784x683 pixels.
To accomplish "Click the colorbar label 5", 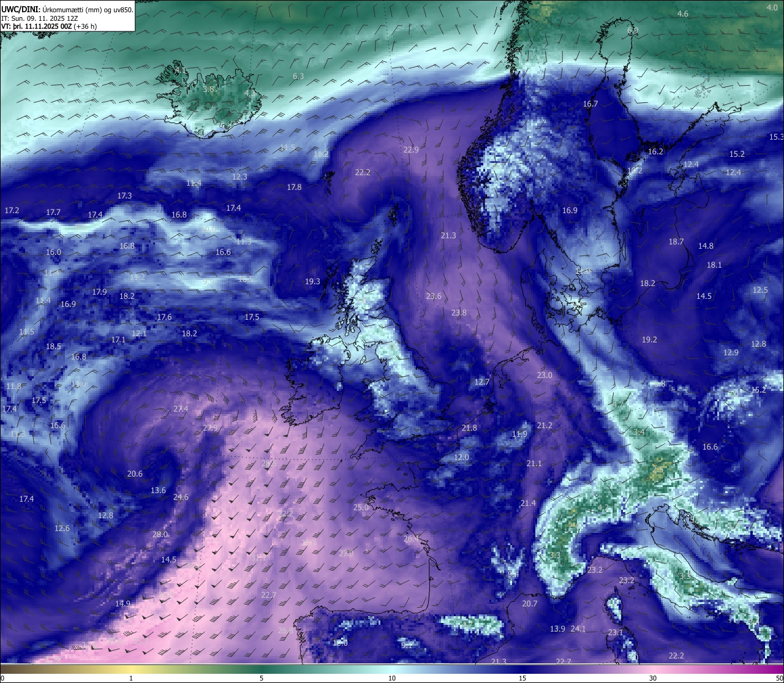I will point(262,678).
